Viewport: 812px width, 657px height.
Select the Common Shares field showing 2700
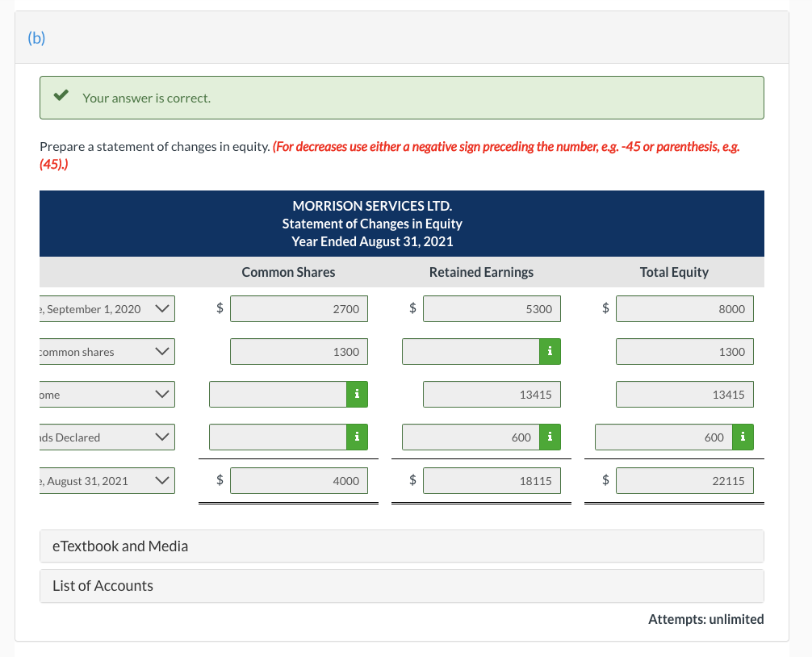click(299, 308)
